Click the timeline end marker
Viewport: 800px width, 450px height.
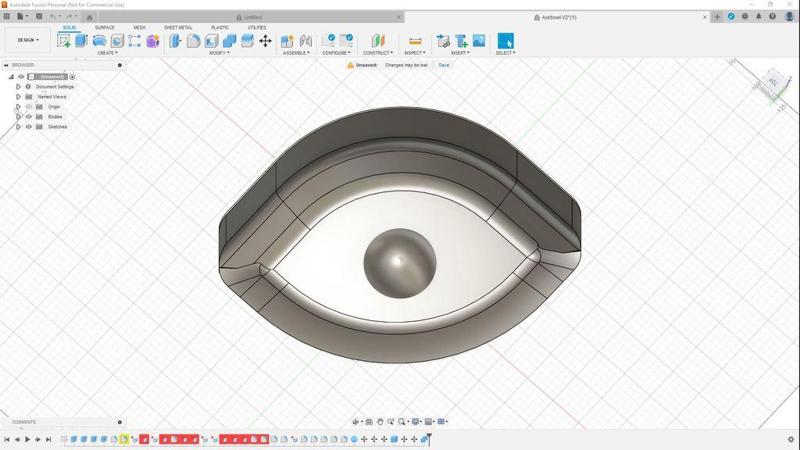tap(429, 438)
